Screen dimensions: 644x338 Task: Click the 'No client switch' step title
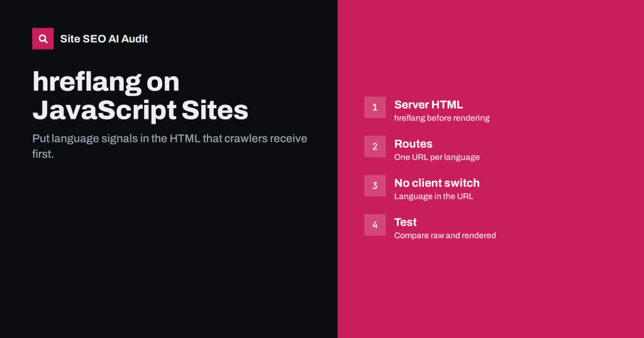436,183
